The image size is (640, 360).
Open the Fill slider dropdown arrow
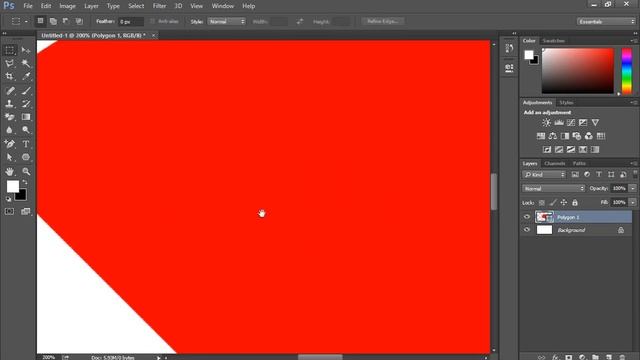[633, 202]
